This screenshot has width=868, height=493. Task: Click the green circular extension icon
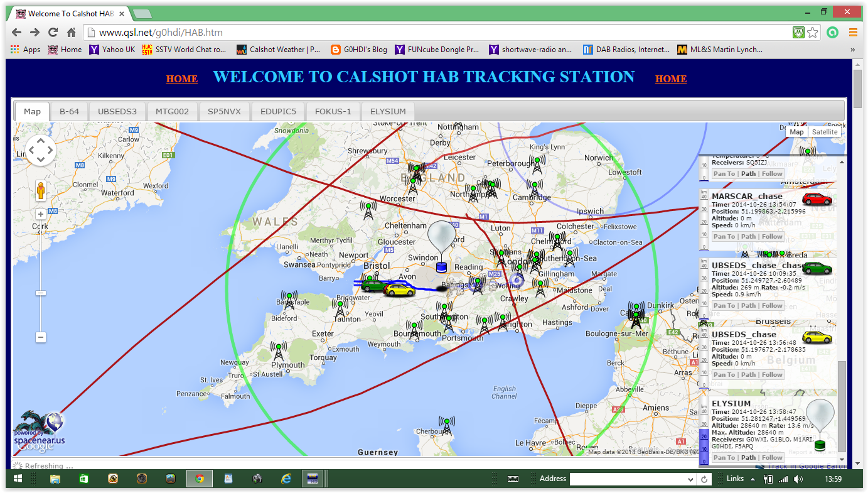(x=832, y=33)
